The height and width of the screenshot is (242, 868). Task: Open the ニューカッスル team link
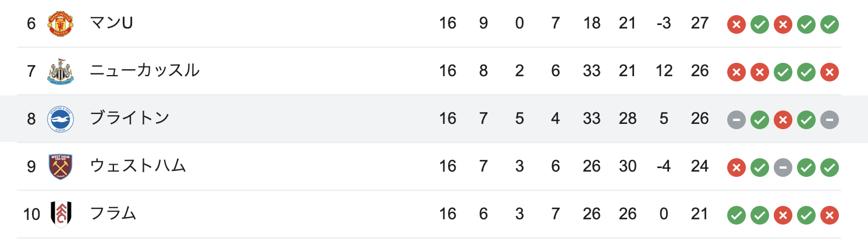coord(145,71)
